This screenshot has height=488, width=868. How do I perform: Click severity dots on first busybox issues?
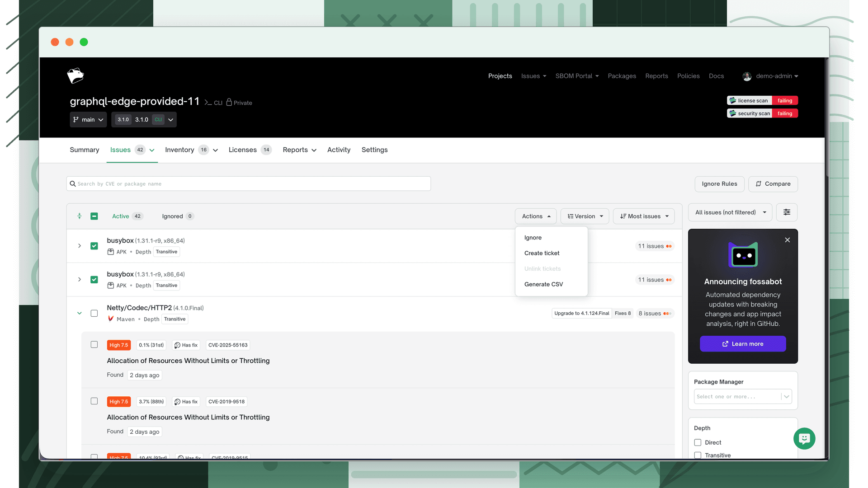669,246
